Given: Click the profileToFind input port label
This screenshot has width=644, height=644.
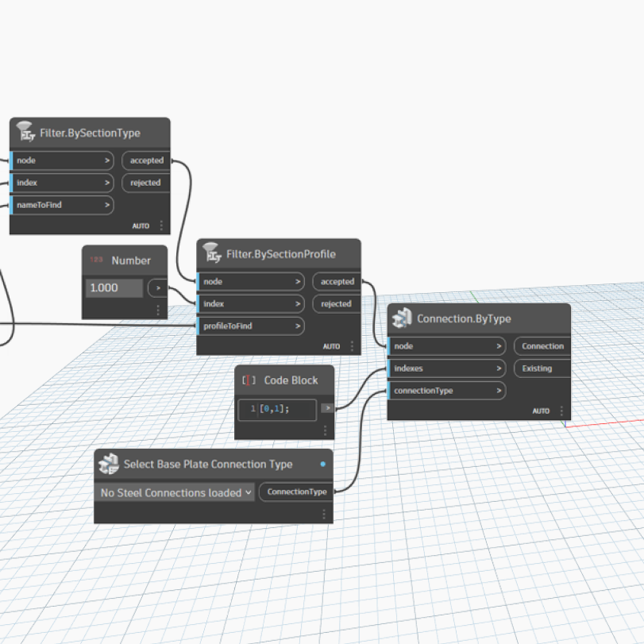Looking at the screenshot, I should [x=228, y=326].
